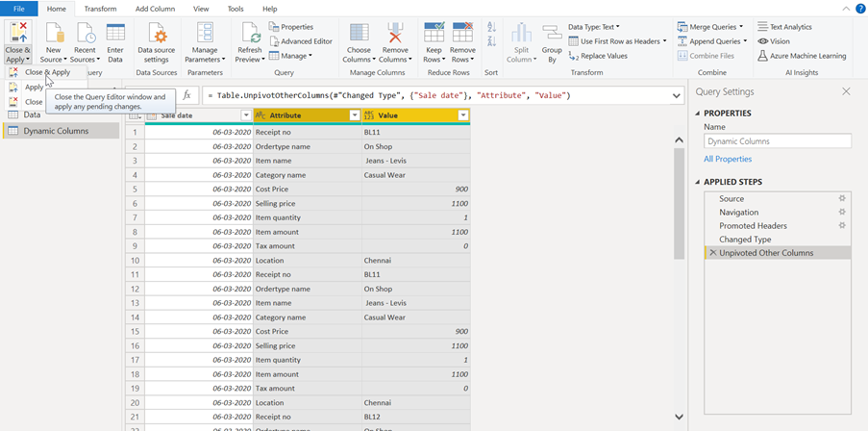
Task: Choose Close & Apply from the dropdown menu
Action: (x=46, y=72)
